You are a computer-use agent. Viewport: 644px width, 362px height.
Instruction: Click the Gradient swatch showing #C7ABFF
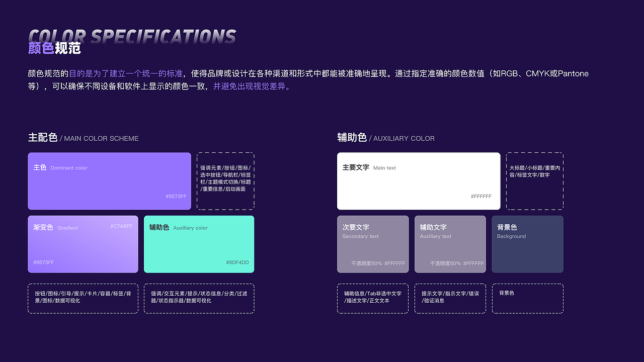click(83, 244)
